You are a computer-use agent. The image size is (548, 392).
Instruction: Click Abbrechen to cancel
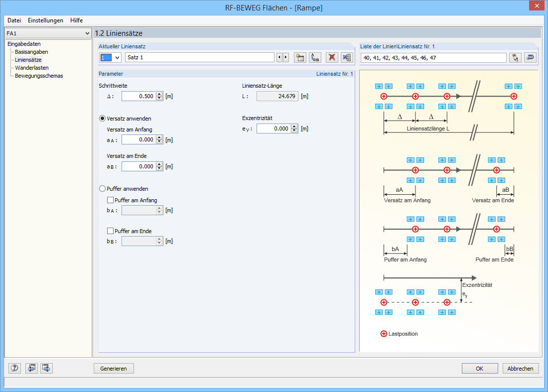[521, 369]
